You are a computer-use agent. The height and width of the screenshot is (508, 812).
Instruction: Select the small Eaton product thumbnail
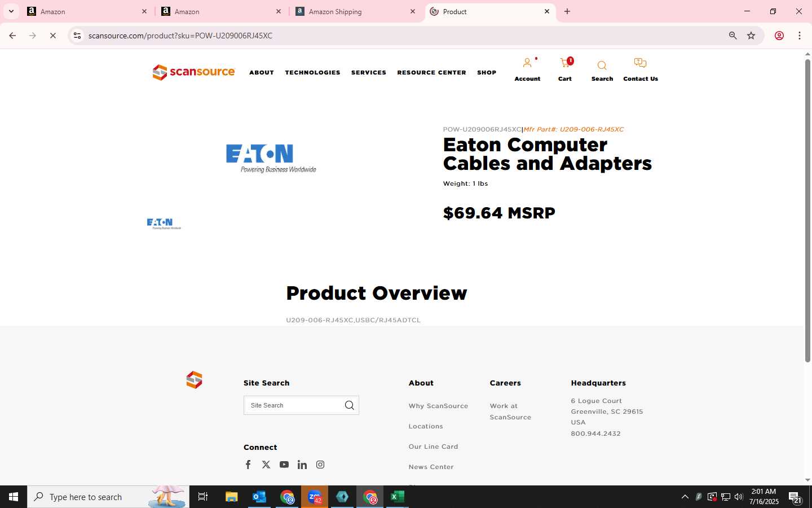pyautogui.click(x=164, y=224)
